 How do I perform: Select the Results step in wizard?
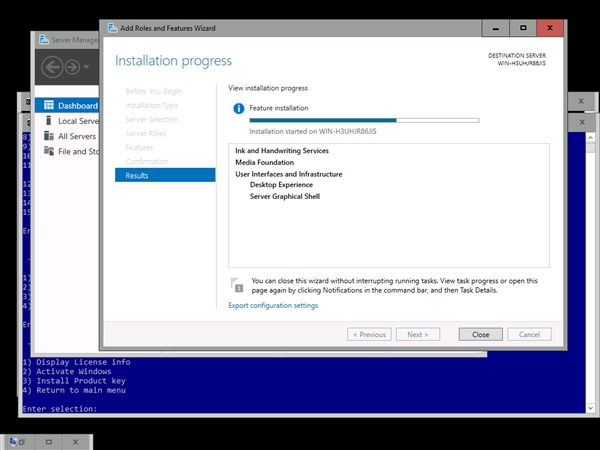coord(165,175)
